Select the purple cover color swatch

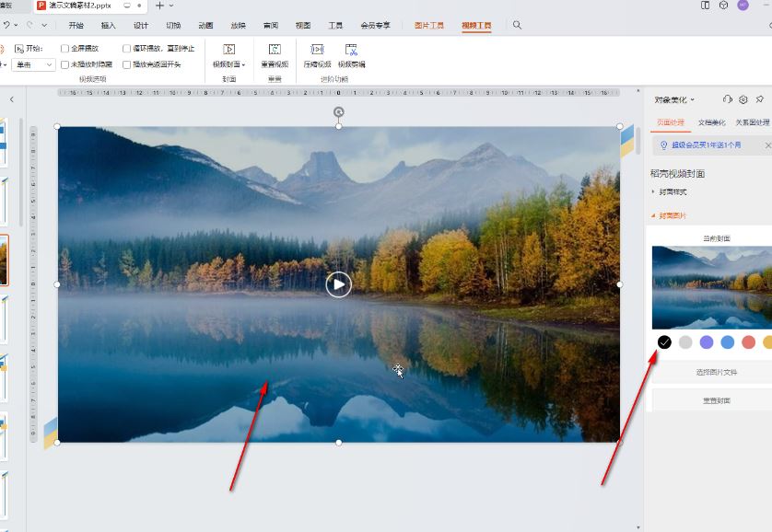pos(707,342)
